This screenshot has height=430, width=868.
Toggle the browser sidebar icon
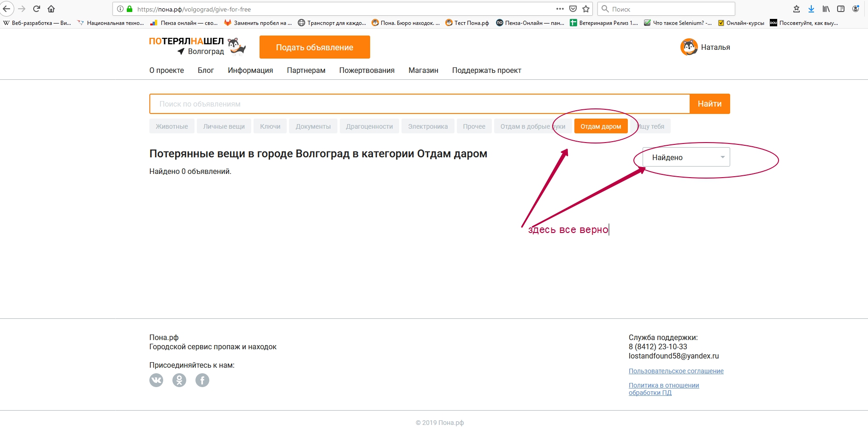(x=841, y=9)
